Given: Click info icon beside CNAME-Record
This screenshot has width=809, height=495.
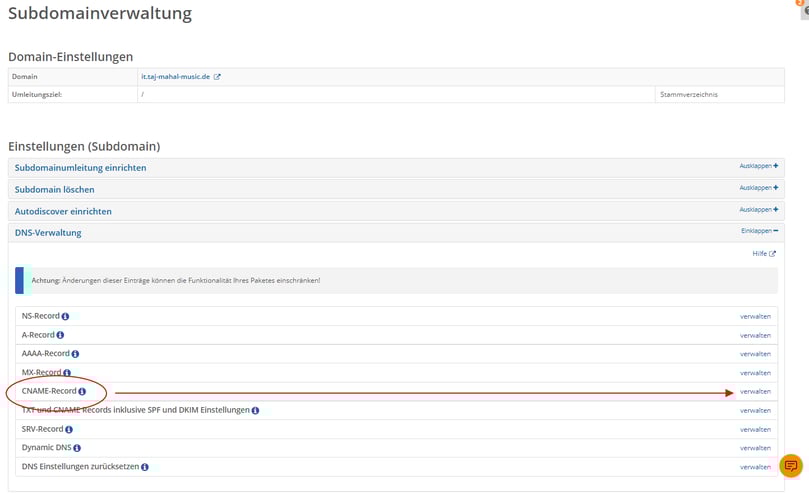Looking at the screenshot, I should (82, 392).
